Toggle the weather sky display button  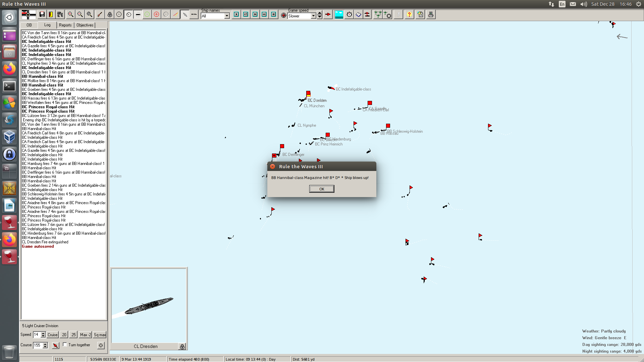click(x=339, y=14)
